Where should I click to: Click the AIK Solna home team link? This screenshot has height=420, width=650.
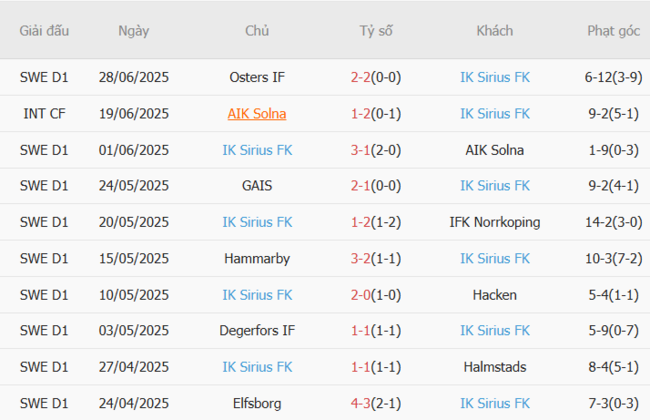(257, 113)
